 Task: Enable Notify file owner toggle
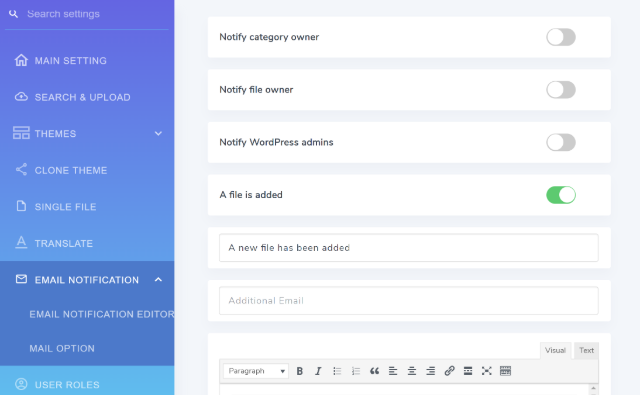coord(561,90)
